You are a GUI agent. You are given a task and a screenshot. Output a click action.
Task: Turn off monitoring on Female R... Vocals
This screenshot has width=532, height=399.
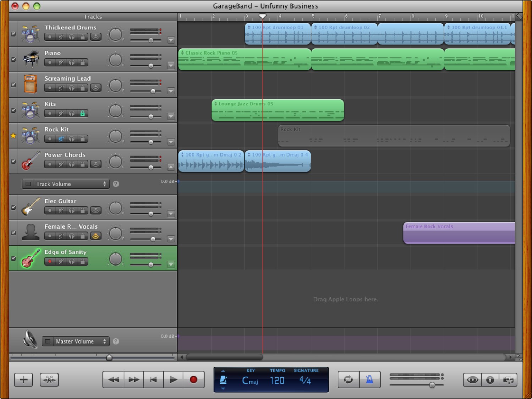95,236
